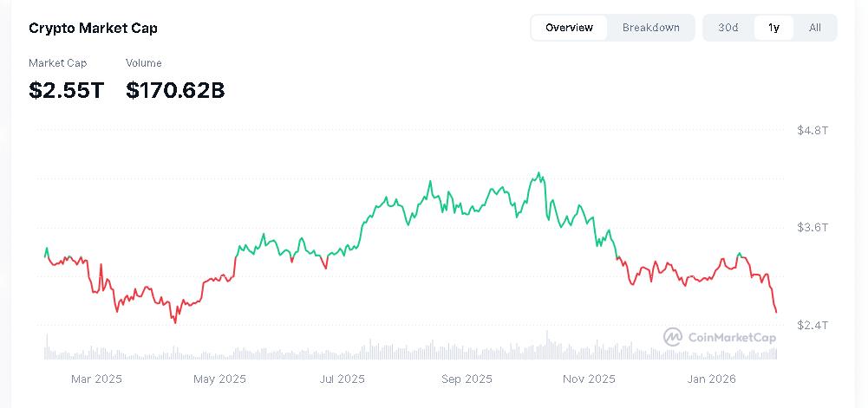Click the $170.62B volume value

tap(175, 90)
